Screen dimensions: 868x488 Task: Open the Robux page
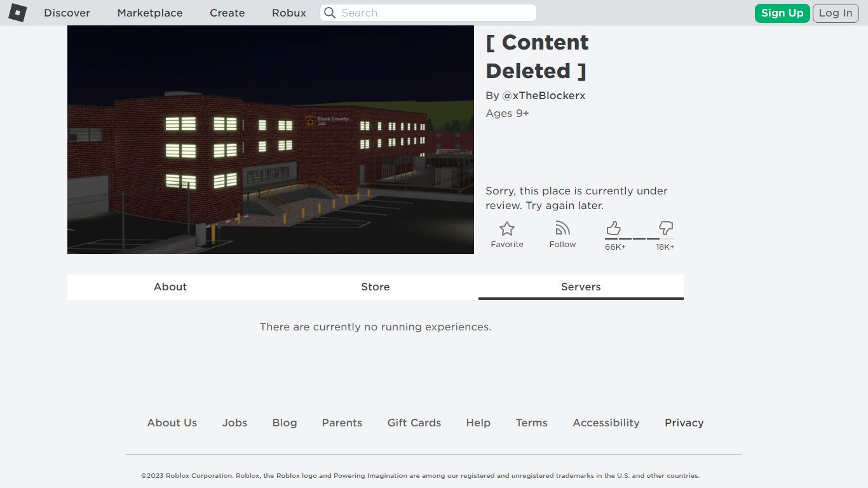(x=289, y=13)
